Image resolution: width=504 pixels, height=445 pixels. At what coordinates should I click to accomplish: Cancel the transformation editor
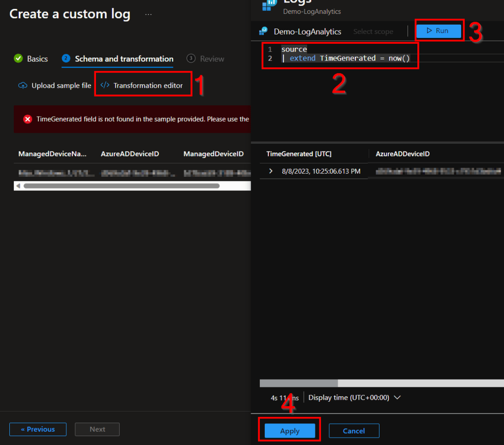click(x=353, y=431)
